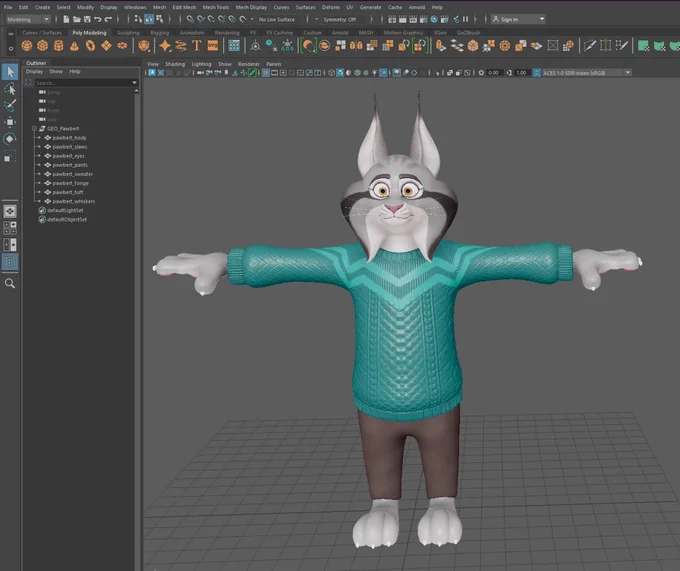The image size is (680, 571).
Task: Toggle visibility of pawbert_body
Action: [48, 137]
